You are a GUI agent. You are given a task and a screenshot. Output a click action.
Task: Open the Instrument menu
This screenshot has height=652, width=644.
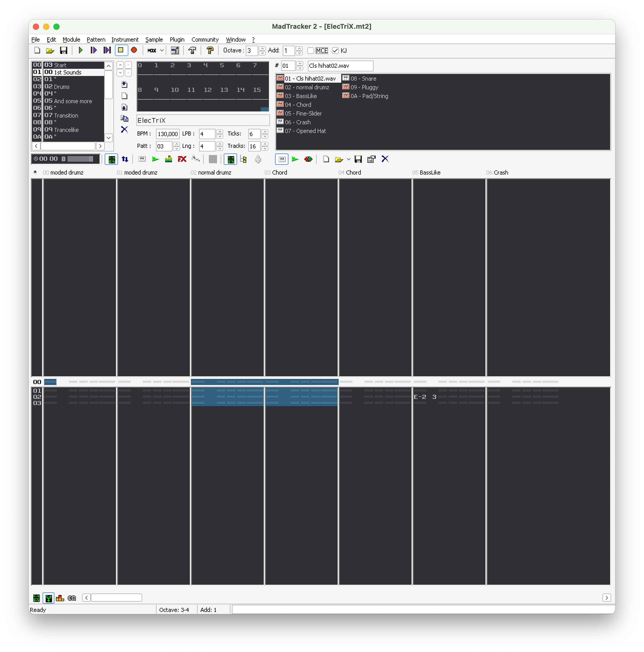125,40
